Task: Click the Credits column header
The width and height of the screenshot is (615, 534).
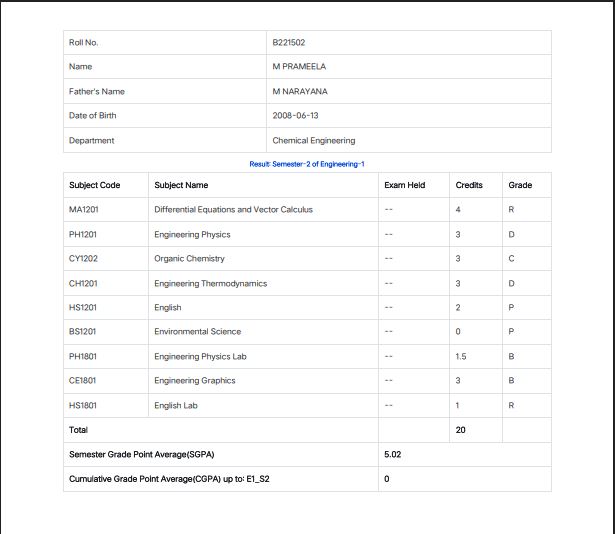Action: click(469, 185)
